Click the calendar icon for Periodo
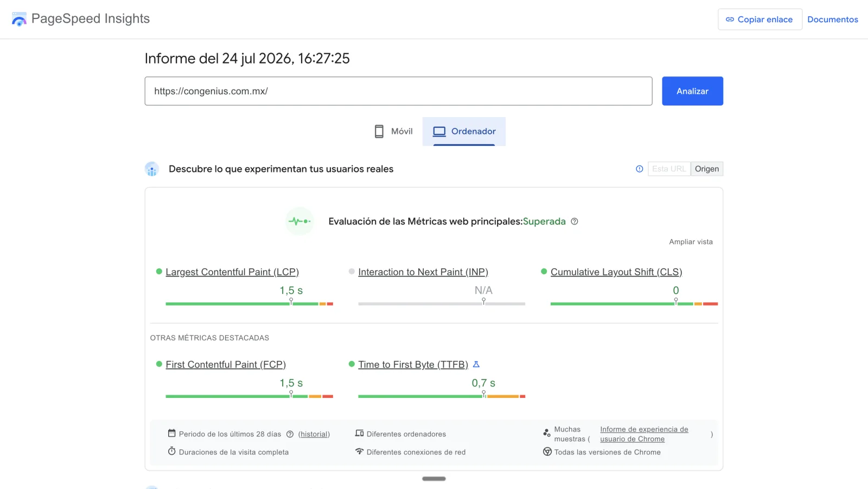The height and width of the screenshot is (489, 868). coord(172,433)
